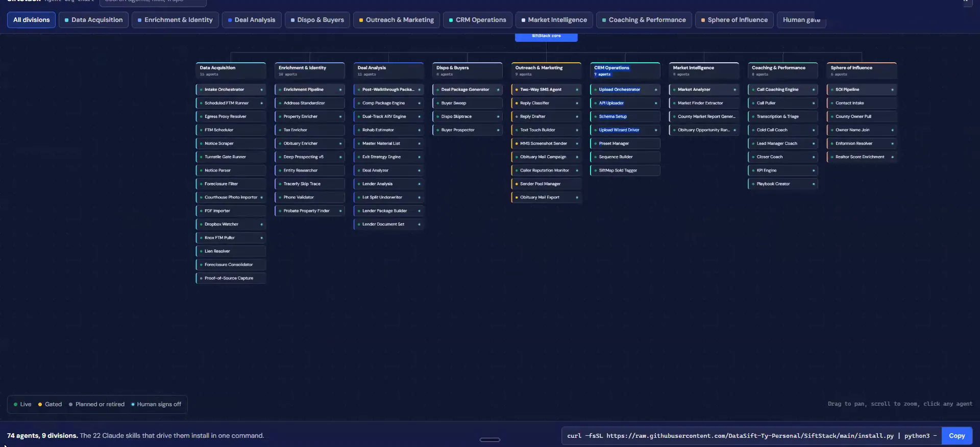Open the Obituary Mail Export agent

click(x=546, y=197)
